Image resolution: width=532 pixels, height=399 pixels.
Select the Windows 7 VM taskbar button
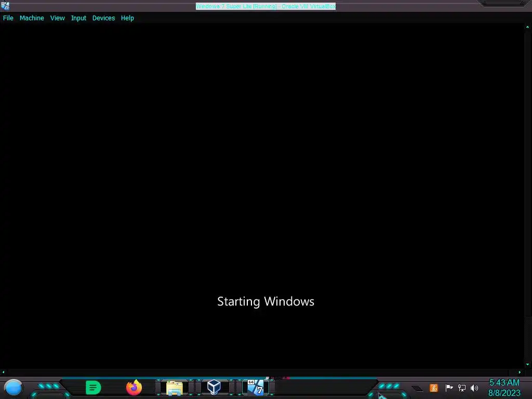point(256,388)
